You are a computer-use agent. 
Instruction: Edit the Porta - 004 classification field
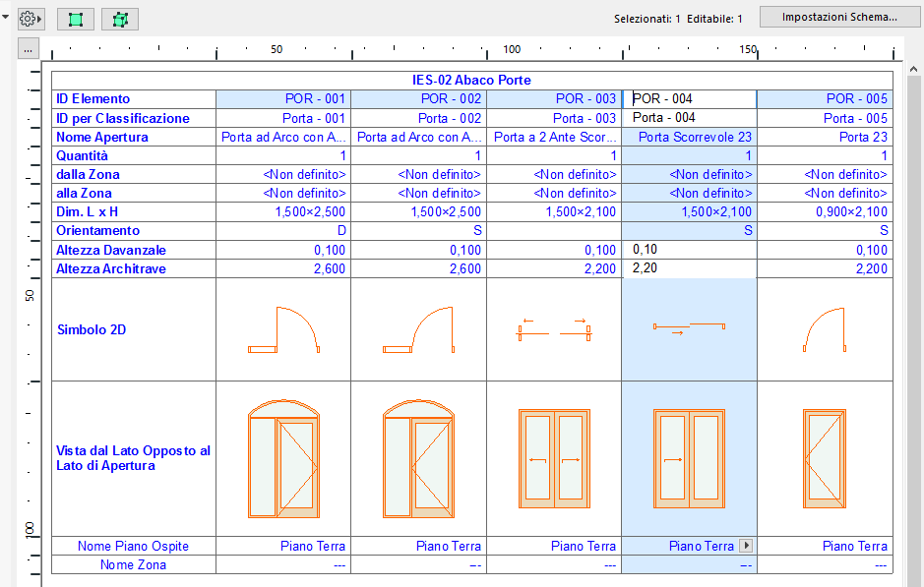coord(690,118)
